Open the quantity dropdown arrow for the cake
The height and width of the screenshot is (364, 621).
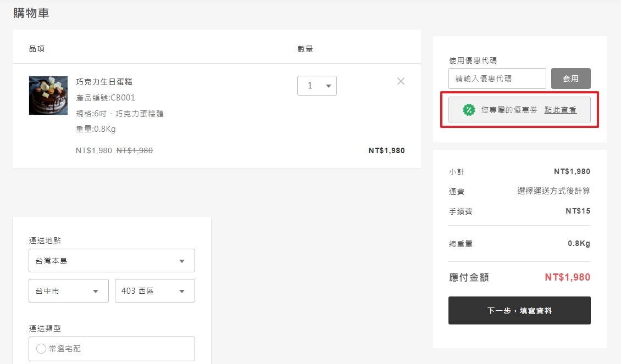[x=329, y=86]
